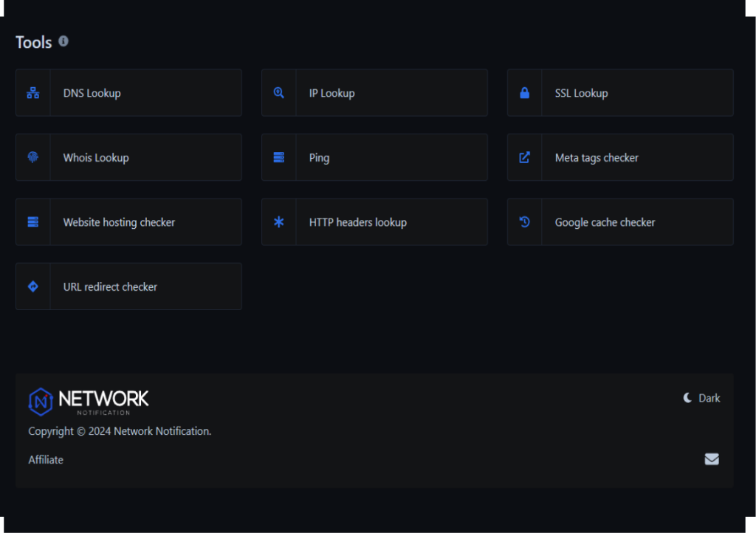Click the URL redirect checker diamond icon

tap(32, 286)
